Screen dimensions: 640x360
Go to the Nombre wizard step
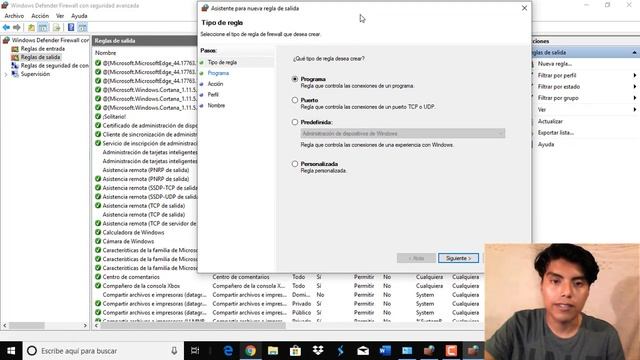tap(216, 105)
